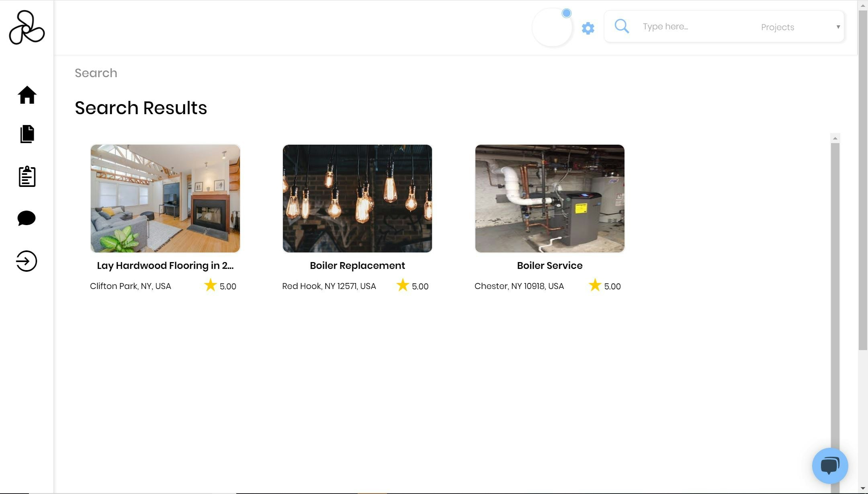Click the results panel scroll up arrow

pyautogui.click(x=835, y=138)
